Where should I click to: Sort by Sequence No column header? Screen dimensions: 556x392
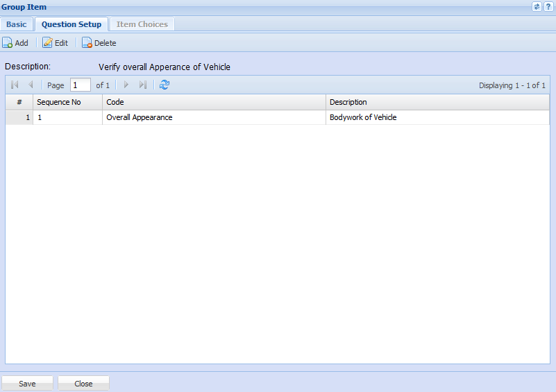[x=67, y=102]
